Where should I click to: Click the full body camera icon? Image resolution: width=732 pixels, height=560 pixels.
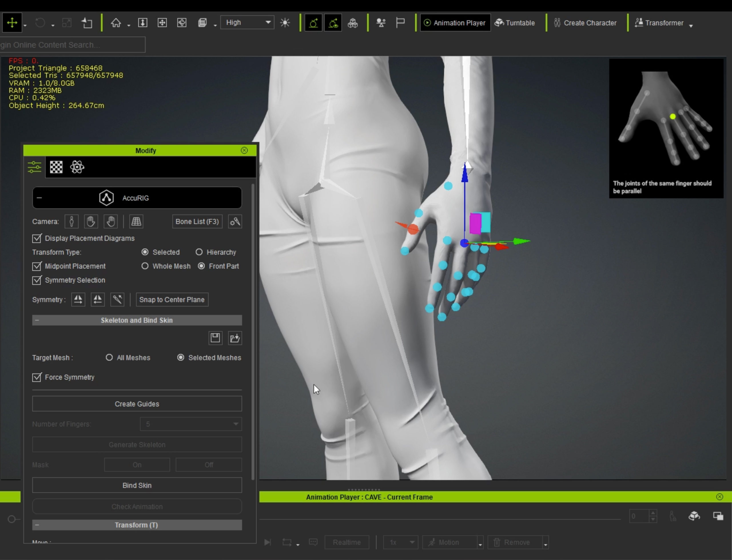pyautogui.click(x=71, y=222)
